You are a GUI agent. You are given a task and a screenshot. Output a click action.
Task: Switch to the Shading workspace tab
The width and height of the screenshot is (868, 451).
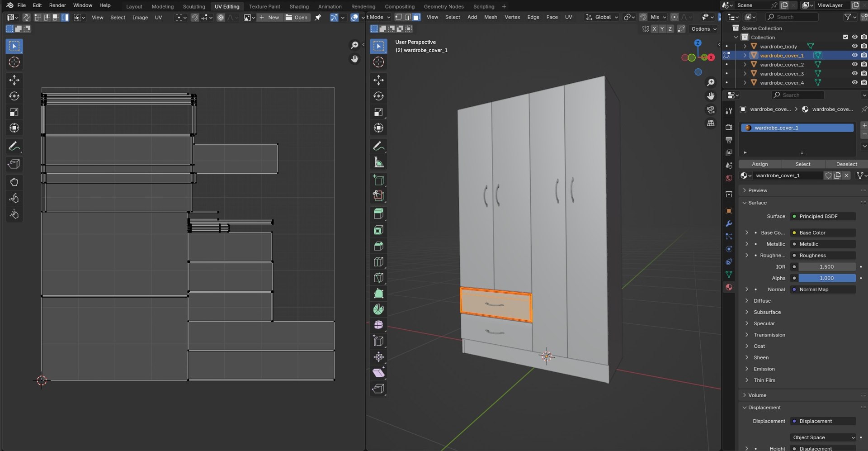point(299,6)
